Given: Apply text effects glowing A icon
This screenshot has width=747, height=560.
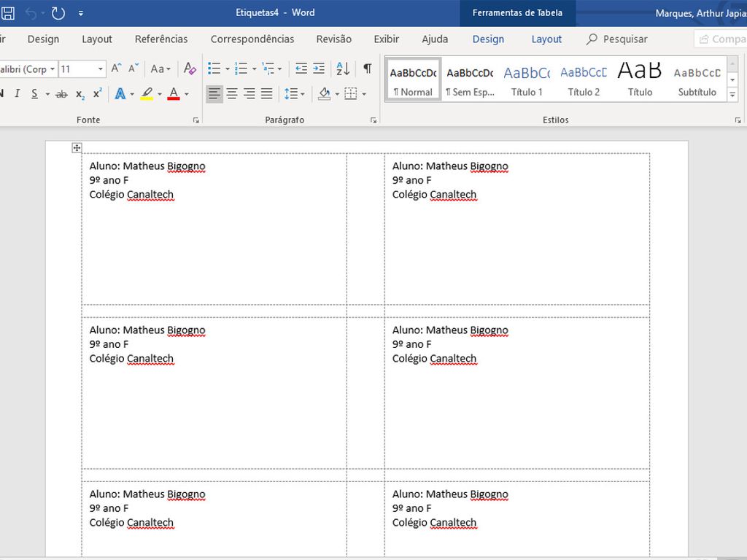Looking at the screenshot, I should 120,94.
